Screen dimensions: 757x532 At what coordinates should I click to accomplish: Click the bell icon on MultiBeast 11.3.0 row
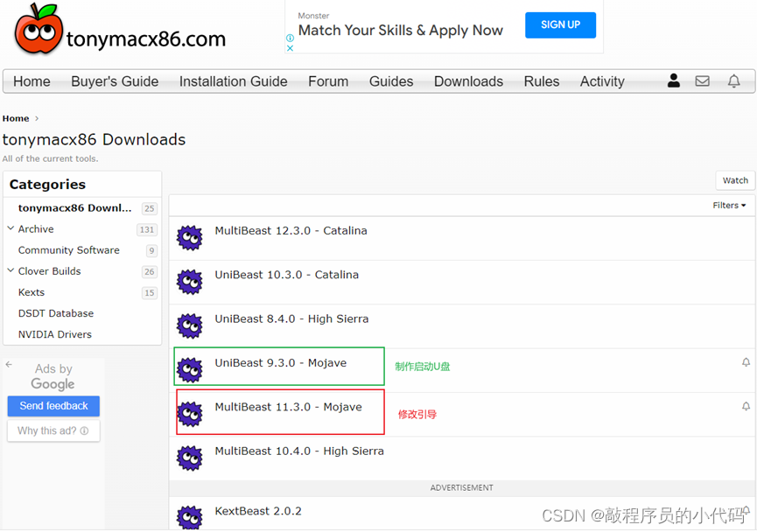[x=746, y=407]
